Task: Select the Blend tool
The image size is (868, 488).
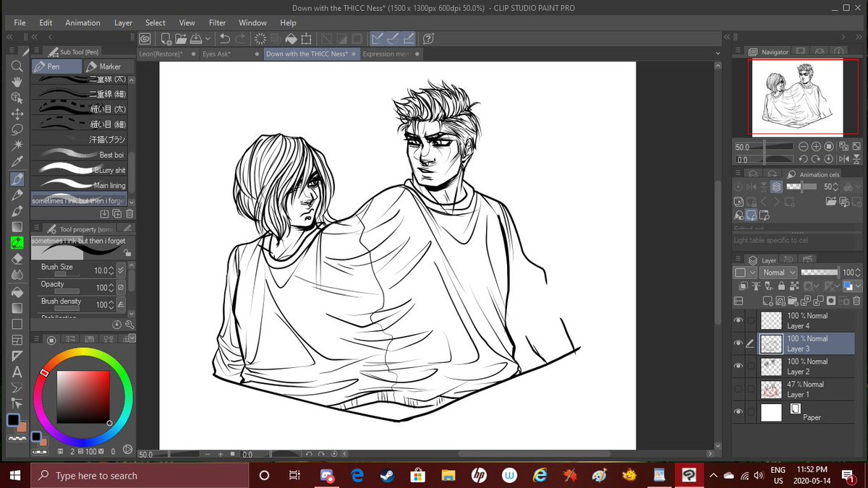Action: tap(17, 275)
